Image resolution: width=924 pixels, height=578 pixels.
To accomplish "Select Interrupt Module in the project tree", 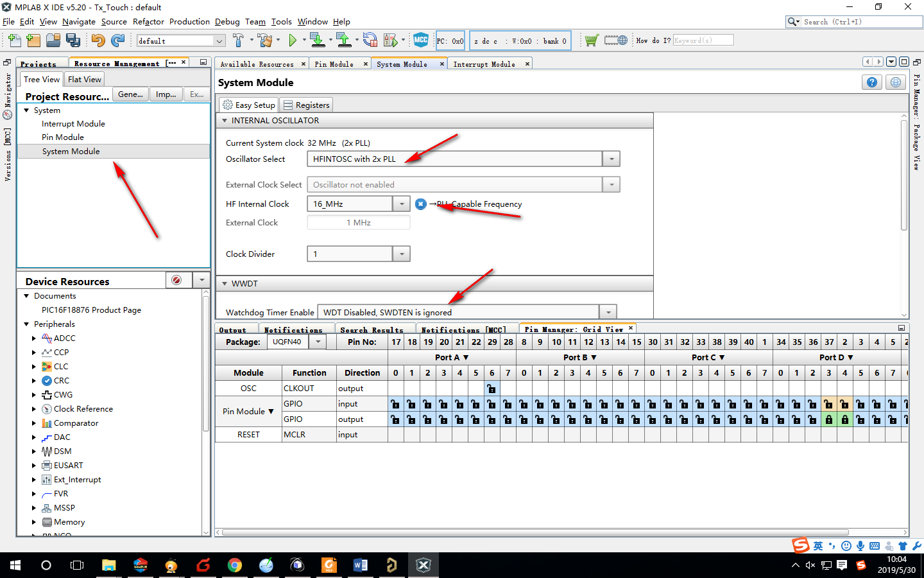I will (x=73, y=124).
